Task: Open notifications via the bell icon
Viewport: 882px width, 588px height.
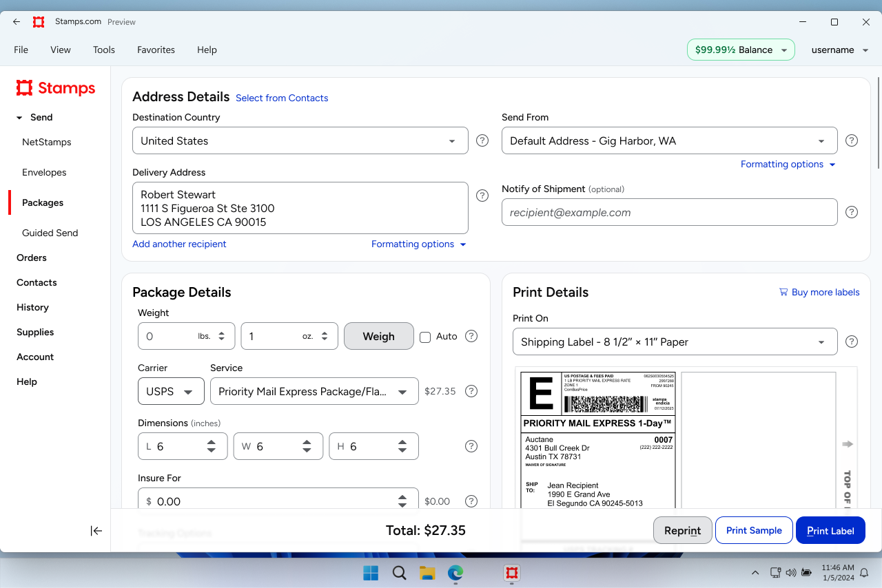Action: pos(864,572)
